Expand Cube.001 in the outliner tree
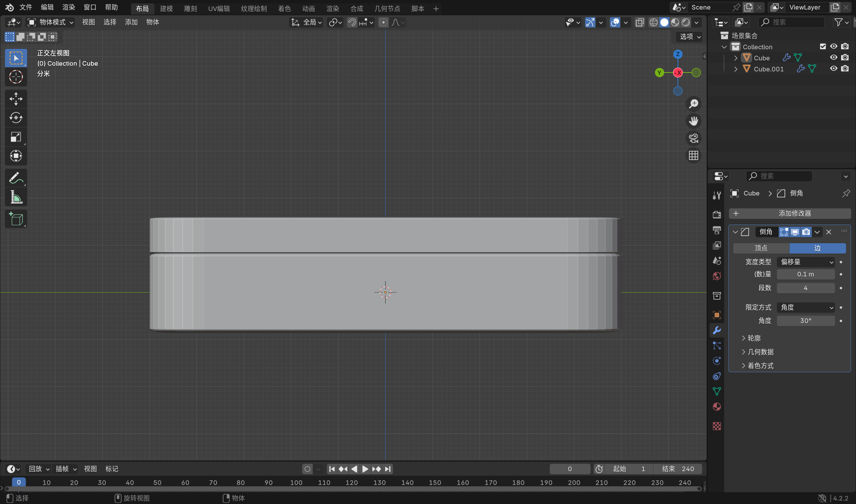This screenshot has width=856, height=504. click(x=736, y=69)
